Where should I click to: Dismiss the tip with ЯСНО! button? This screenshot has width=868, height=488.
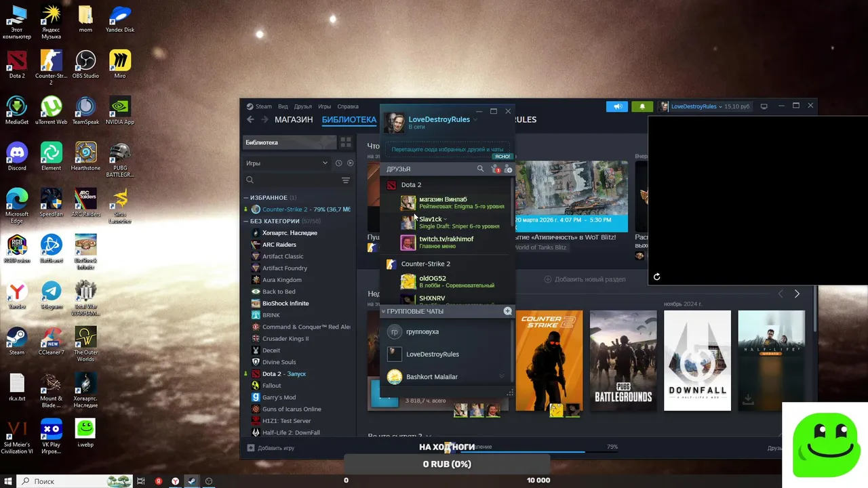point(502,157)
